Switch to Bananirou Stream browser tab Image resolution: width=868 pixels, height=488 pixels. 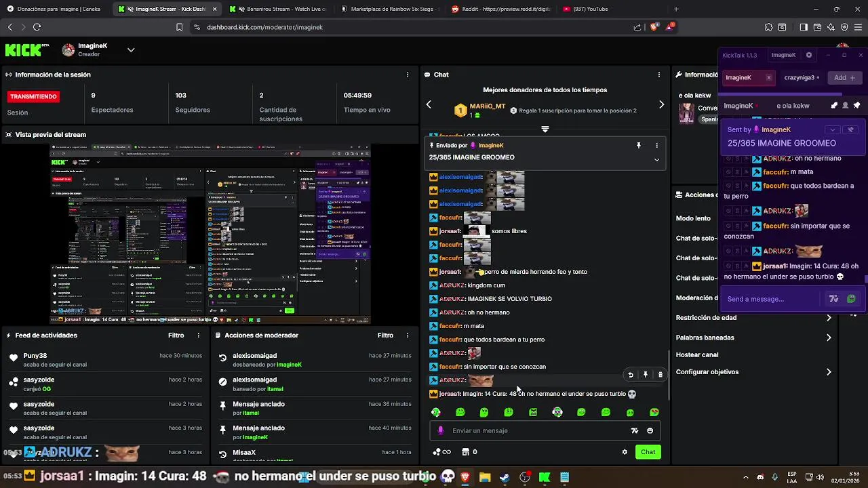(x=278, y=9)
